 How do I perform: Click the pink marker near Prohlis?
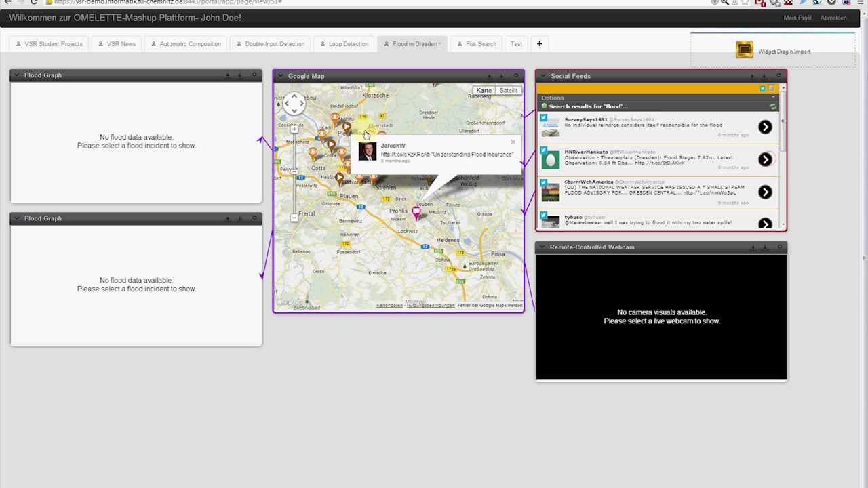(x=416, y=213)
